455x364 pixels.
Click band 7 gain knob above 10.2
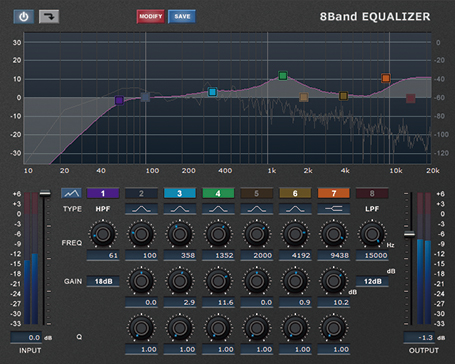[x=334, y=281]
